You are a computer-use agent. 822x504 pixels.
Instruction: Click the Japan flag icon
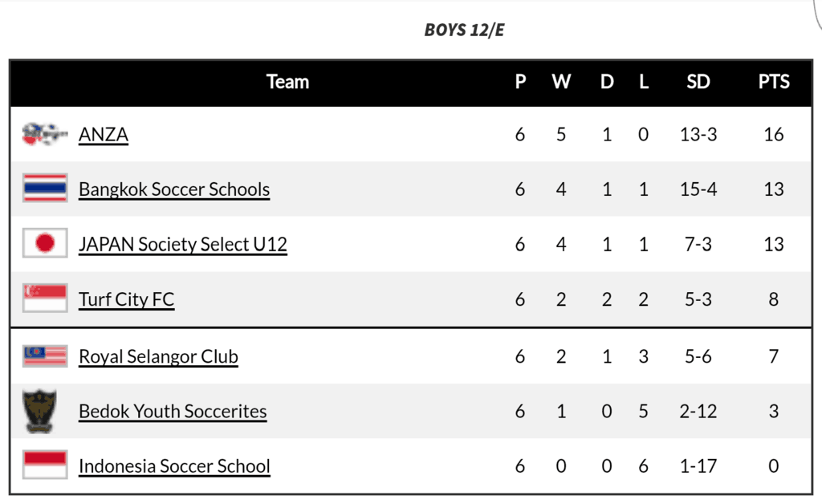(x=45, y=243)
